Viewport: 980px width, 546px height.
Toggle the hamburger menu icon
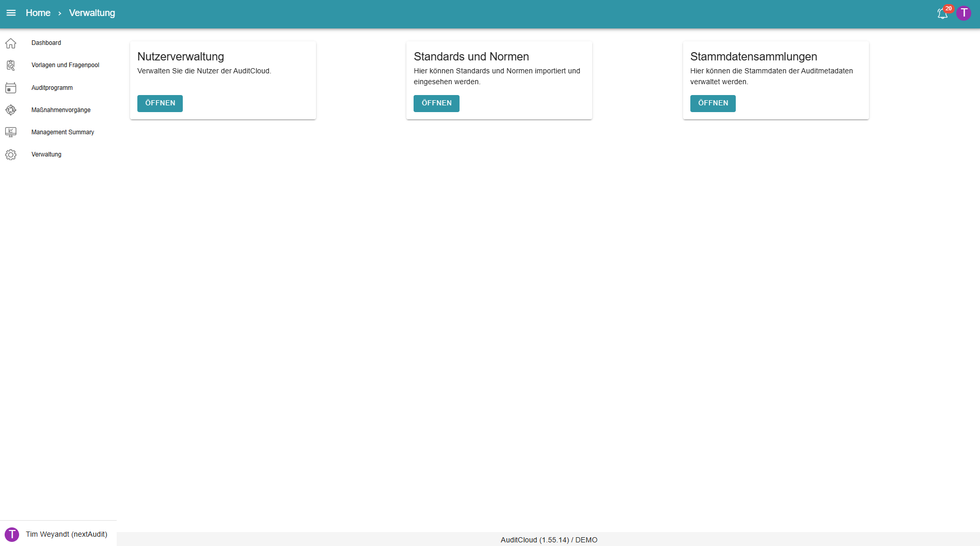click(x=11, y=13)
